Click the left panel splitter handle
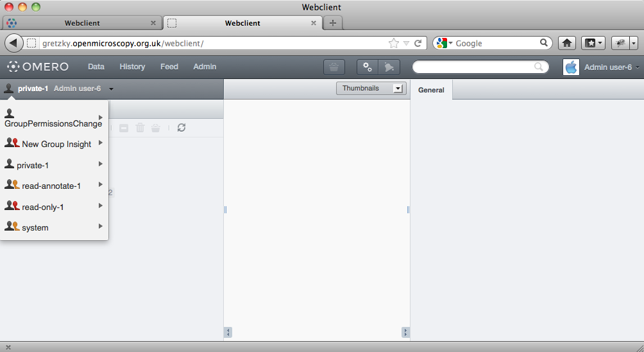The width and height of the screenshot is (644, 352). pyautogui.click(x=226, y=209)
